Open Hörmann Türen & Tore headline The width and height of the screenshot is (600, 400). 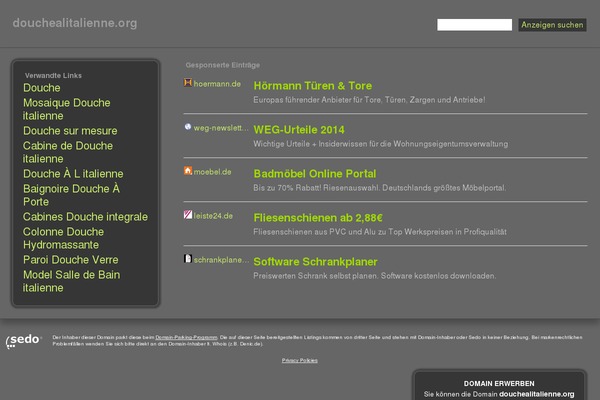point(313,86)
